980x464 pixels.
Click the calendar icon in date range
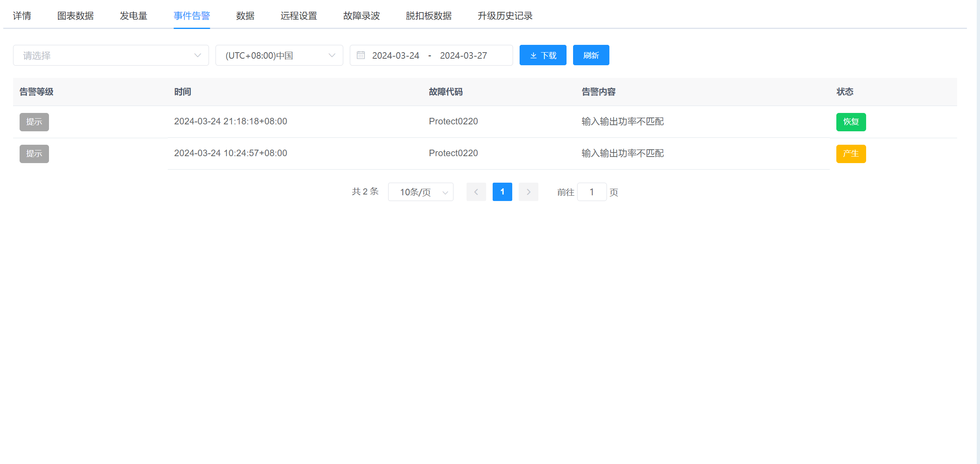[x=361, y=55]
